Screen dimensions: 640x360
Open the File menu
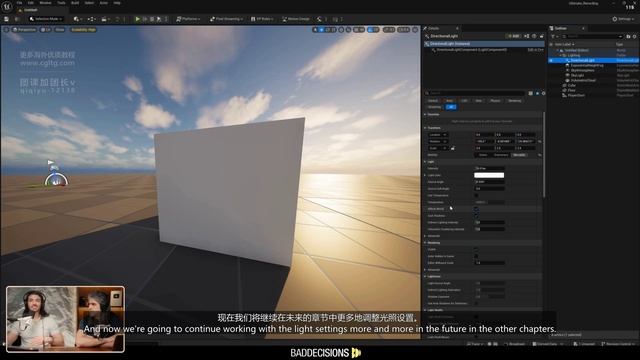(x=19, y=3)
